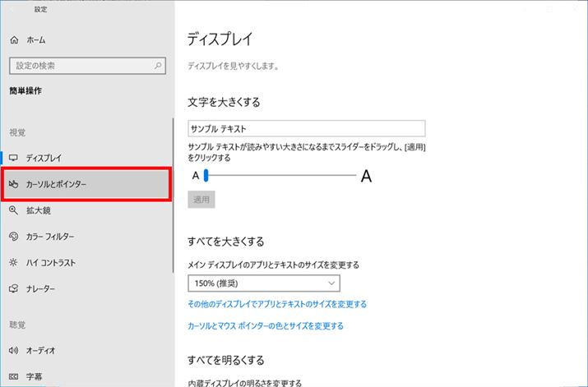
Task: Open ハイ コントラスト settings
Action: 86,263
